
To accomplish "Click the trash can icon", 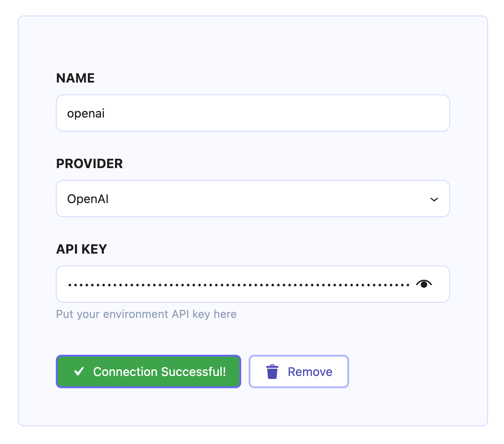I will point(272,371).
